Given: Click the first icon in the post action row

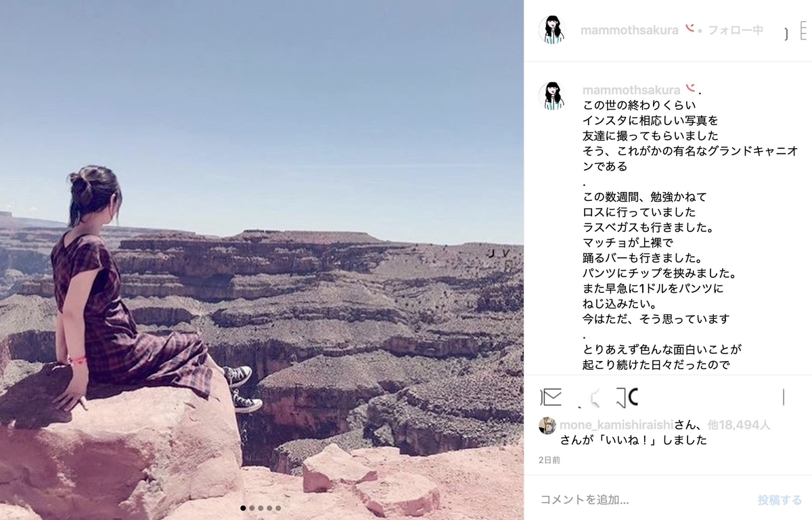Looking at the screenshot, I should (x=551, y=397).
